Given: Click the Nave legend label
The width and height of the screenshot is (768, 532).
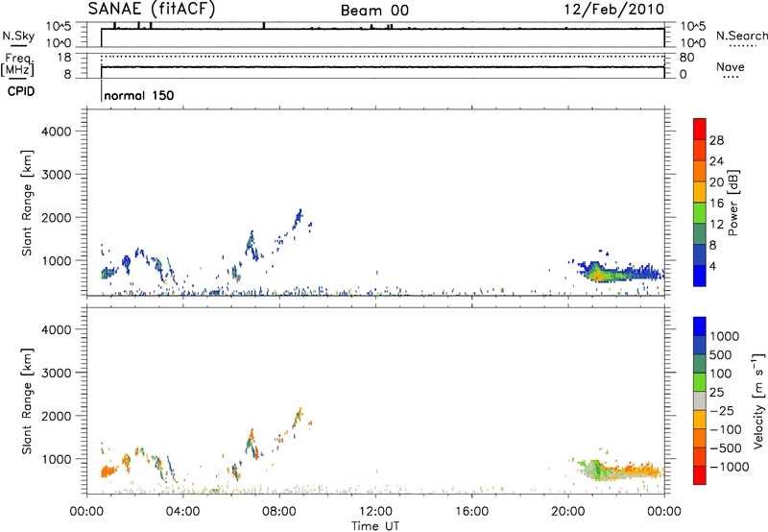Looking at the screenshot, I should [x=730, y=66].
